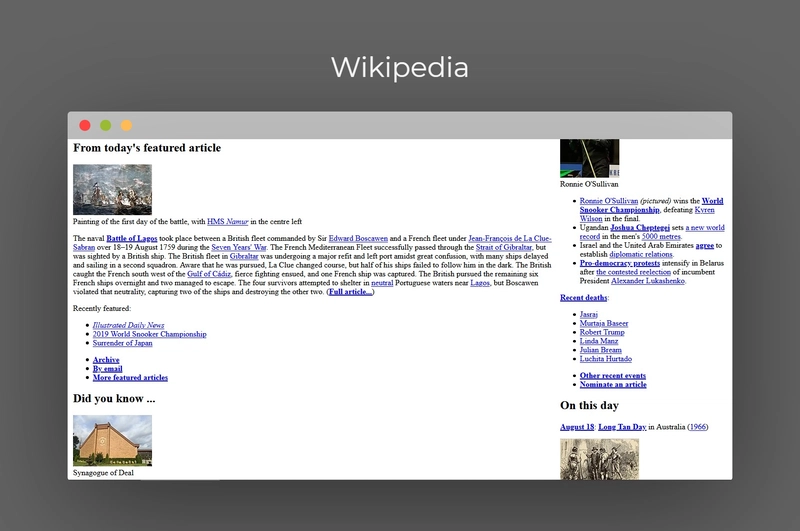The height and width of the screenshot is (531, 800).
Task: Click the red window dot
Action: click(85, 125)
